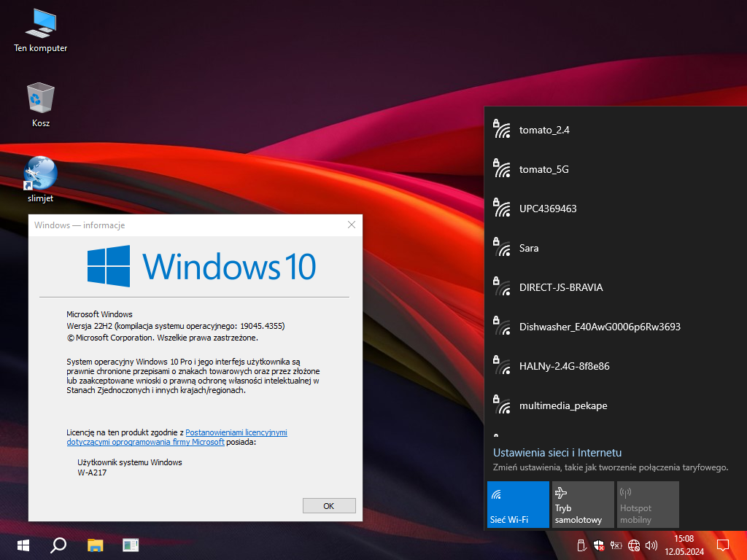Click the taskbar search magnifier icon

(x=59, y=545)
